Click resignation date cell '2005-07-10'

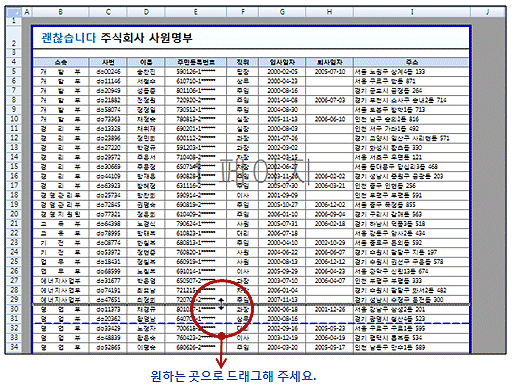point(329,72)
